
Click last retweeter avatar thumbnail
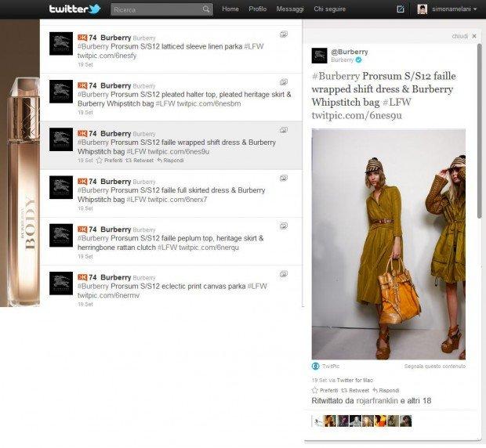click(406, 421)
